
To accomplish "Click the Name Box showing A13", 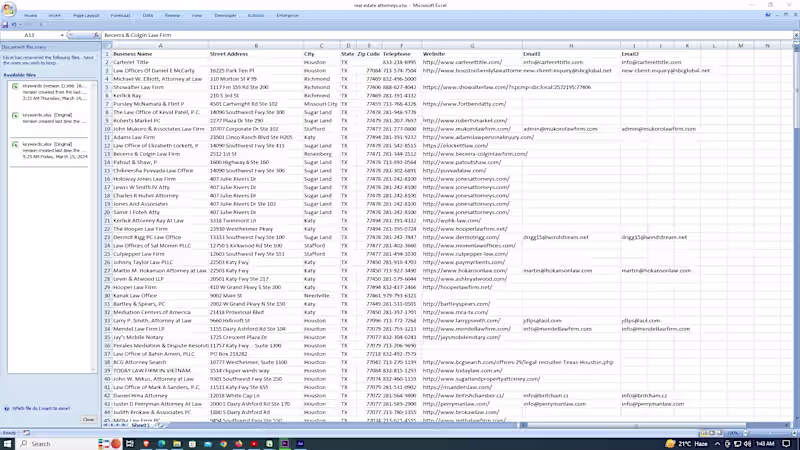I will pyautogui.click(x=30, y=35).
